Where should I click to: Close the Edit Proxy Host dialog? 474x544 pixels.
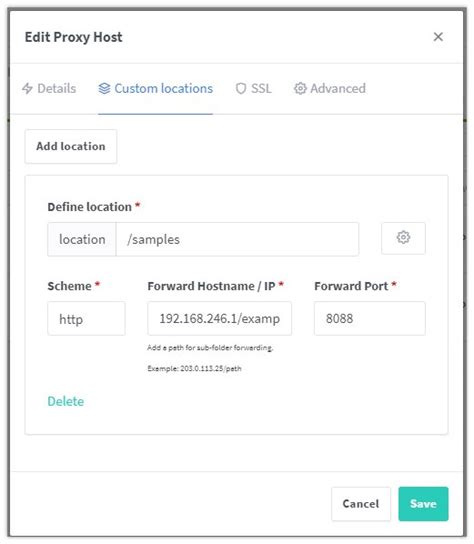coord(438,37)
